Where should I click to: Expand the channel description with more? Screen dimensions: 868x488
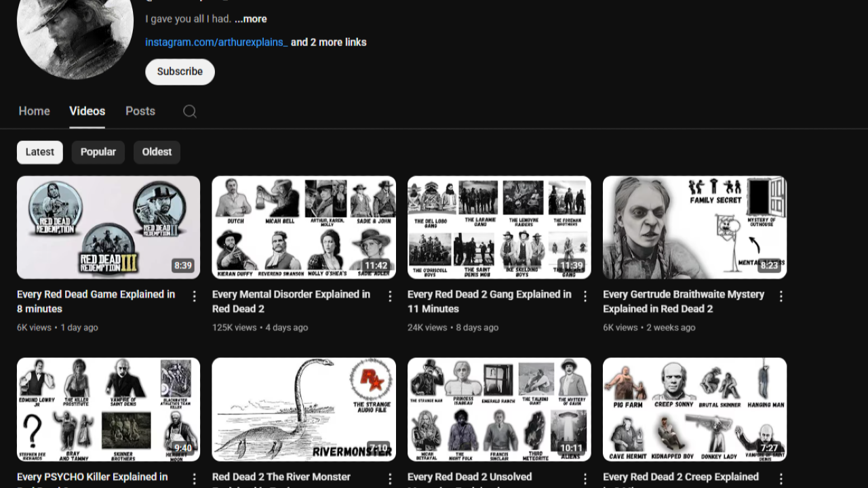coord(250,19)
